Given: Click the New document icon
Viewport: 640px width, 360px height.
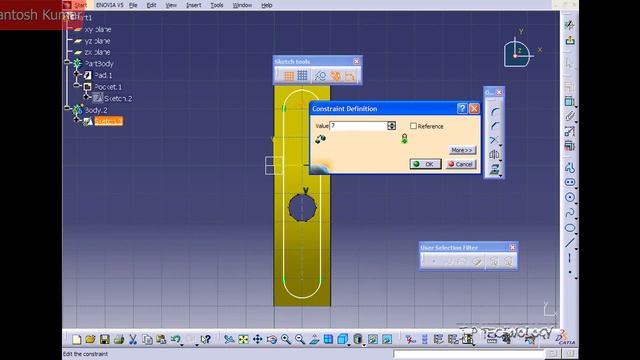Looking at the screenshot, I should coord(76,339).
